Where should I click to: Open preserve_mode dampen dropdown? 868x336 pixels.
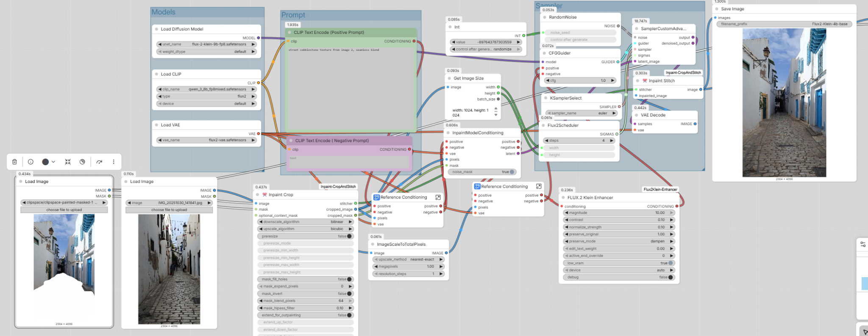(618, 242)
